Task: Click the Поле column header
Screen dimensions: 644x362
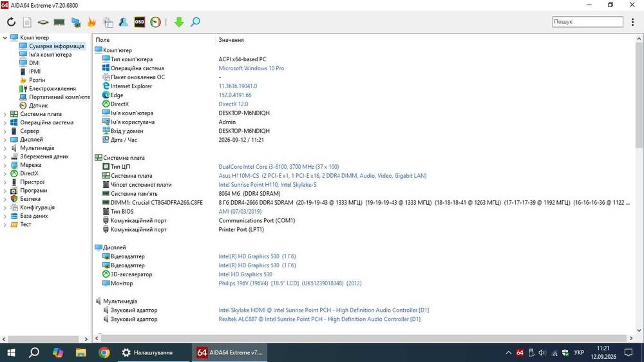Action: (x=102, y=40)
